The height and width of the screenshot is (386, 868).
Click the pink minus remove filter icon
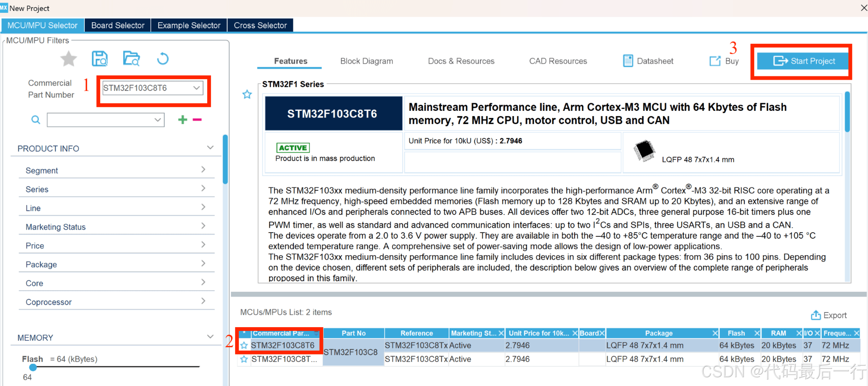point(197,120)
